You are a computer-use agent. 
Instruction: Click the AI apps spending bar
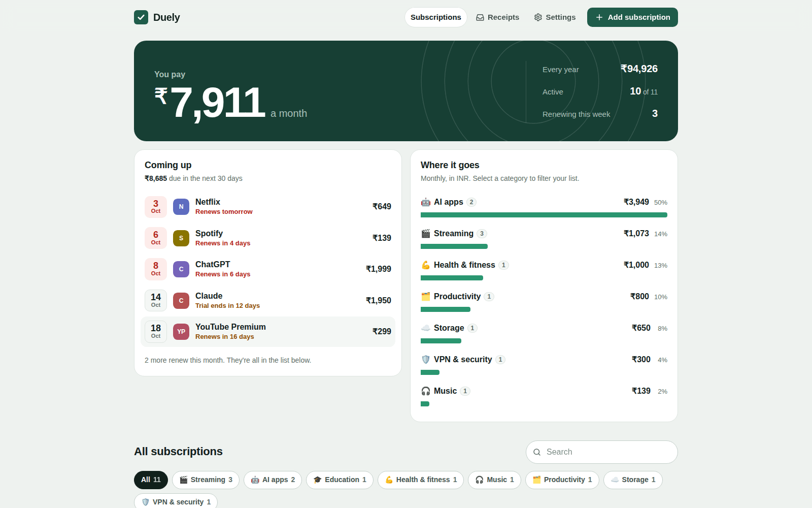[544, 215]
